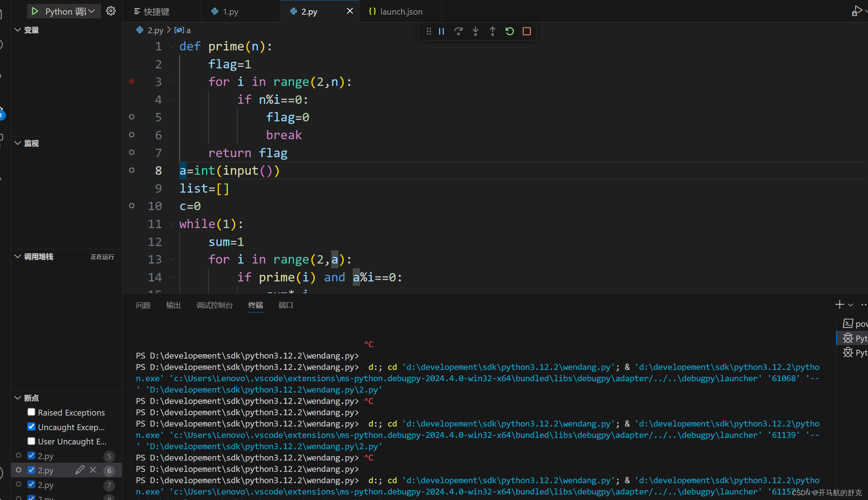
Task: Click the Step Out debug arrow
Action: click(x=492, y=31)
